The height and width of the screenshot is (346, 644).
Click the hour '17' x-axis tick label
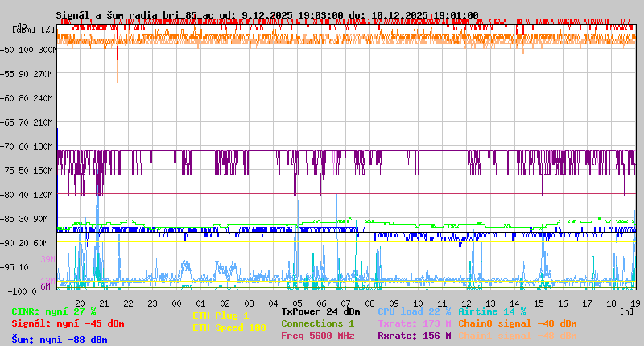tap(588, 303)
